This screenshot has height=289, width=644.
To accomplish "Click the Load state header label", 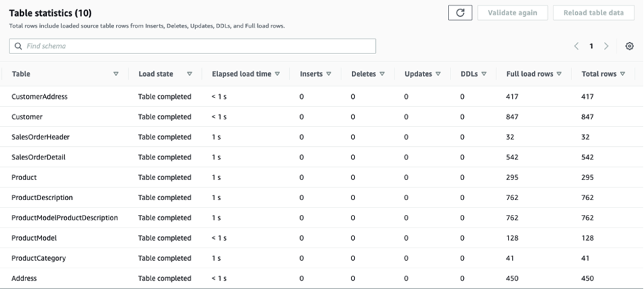I will [x=155, y=74].
